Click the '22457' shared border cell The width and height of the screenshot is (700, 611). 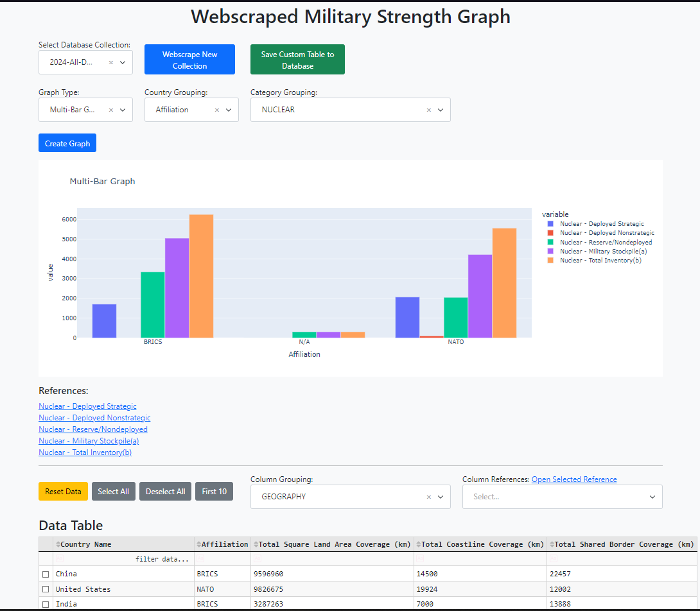622,574
